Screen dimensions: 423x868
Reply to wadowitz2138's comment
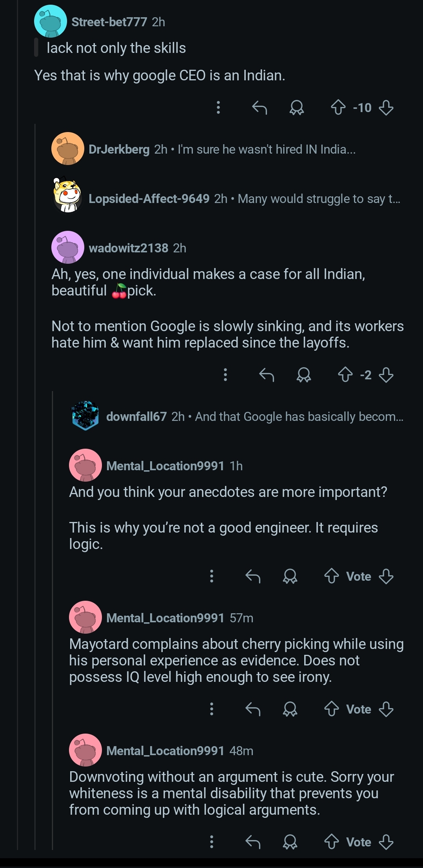[x=267, y=375]
